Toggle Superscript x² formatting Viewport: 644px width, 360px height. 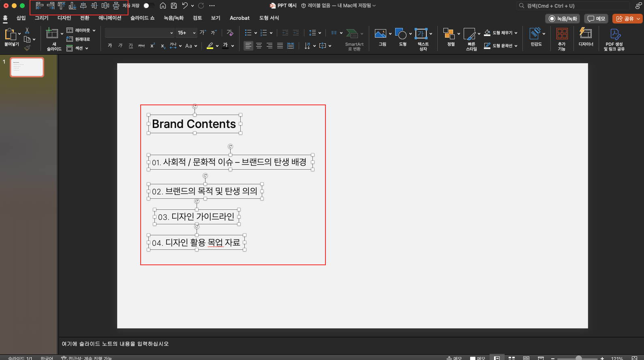coord(152,45)
